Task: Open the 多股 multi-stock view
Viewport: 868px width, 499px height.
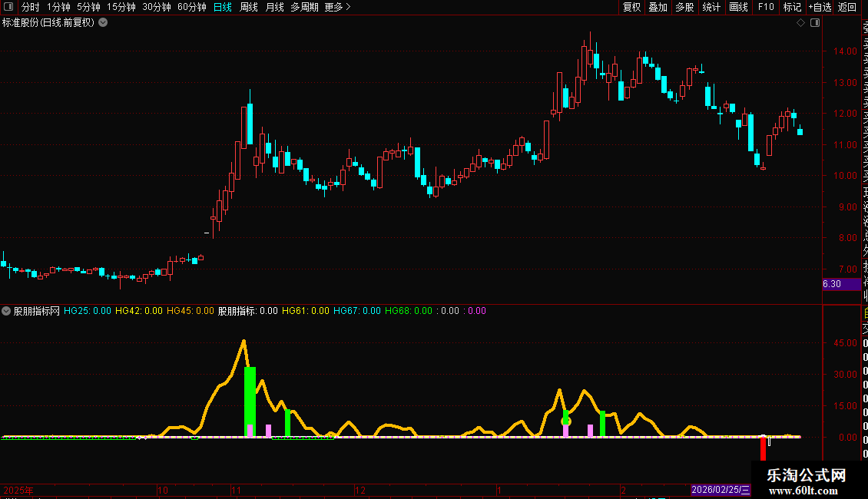Action: tap(684, 7)
